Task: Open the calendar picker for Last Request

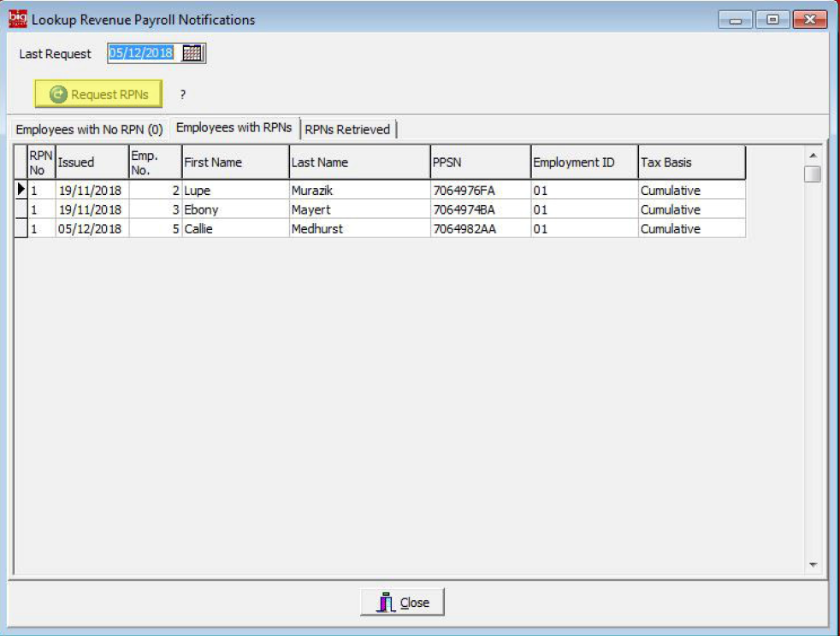Action: tap(192, 53)
